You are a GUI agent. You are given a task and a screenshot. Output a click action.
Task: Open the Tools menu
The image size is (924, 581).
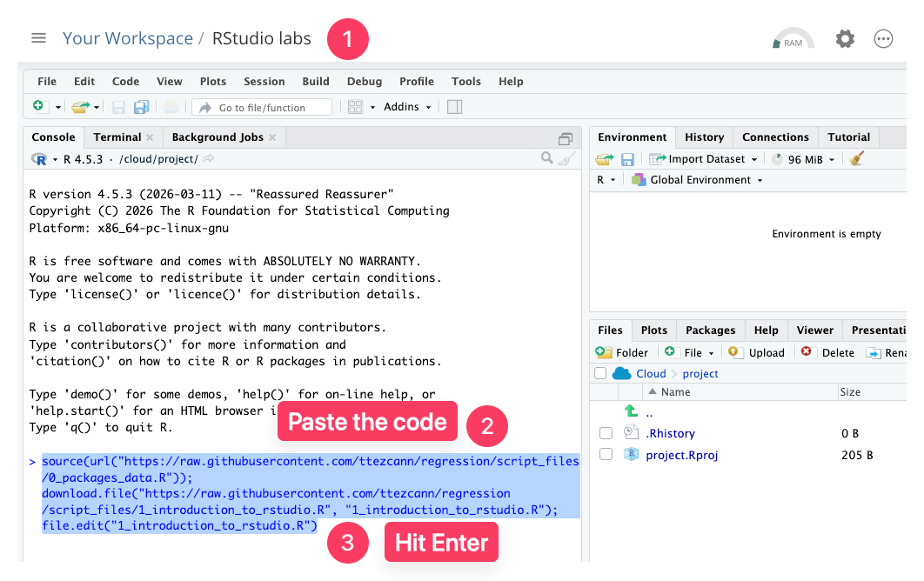pyautogui.click(x=466, y=81)
